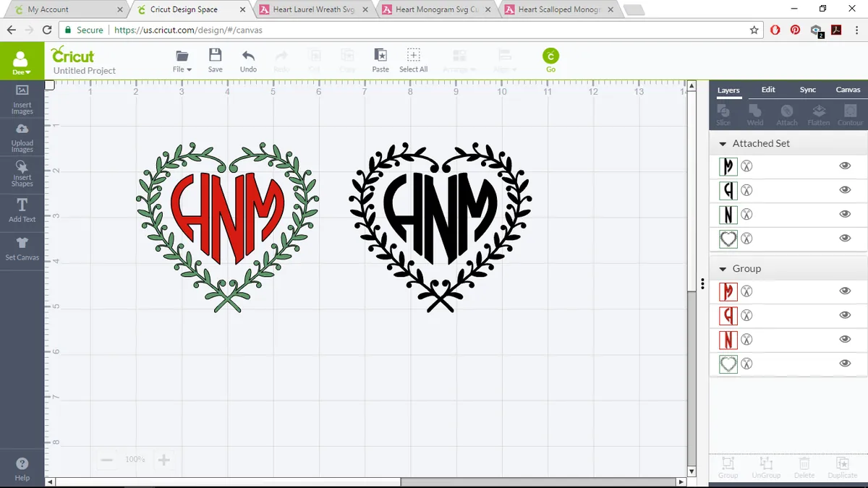868x488 pixels.
Task: Click the Pinterest extension icon
Action: pyautogui.click(x=795, y=30)
